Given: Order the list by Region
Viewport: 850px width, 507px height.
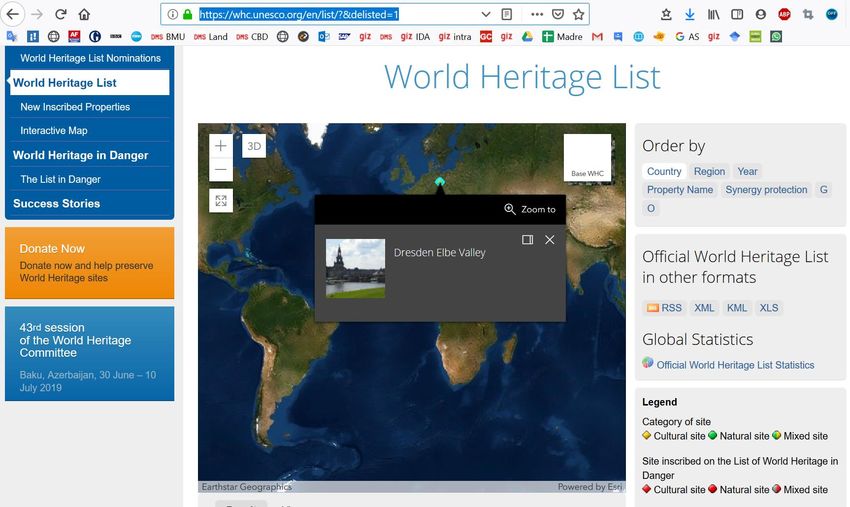Looking at the screenshot, I should 709,171.
